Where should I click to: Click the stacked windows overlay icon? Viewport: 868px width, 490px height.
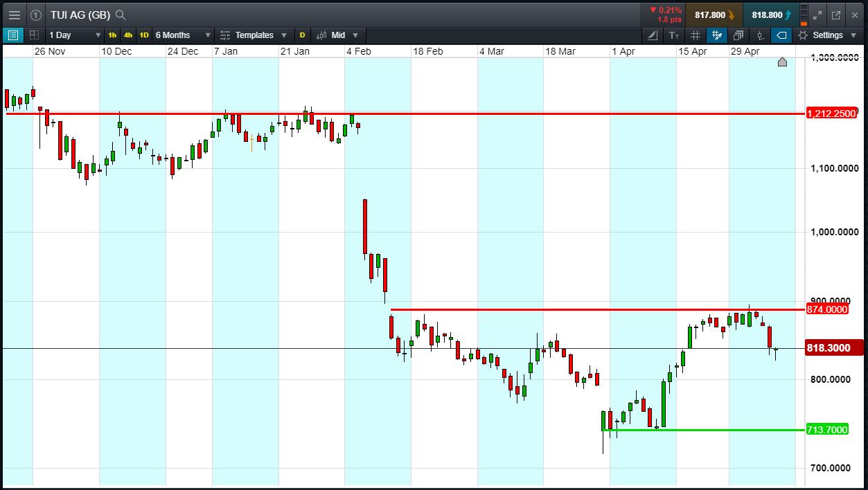click(738, 35)
